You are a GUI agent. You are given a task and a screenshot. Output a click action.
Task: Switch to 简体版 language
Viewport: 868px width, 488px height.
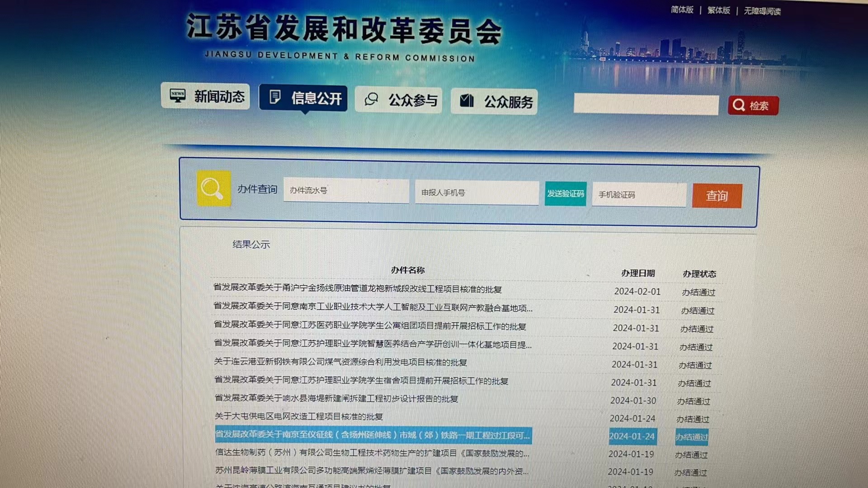[x=682, y=9]
